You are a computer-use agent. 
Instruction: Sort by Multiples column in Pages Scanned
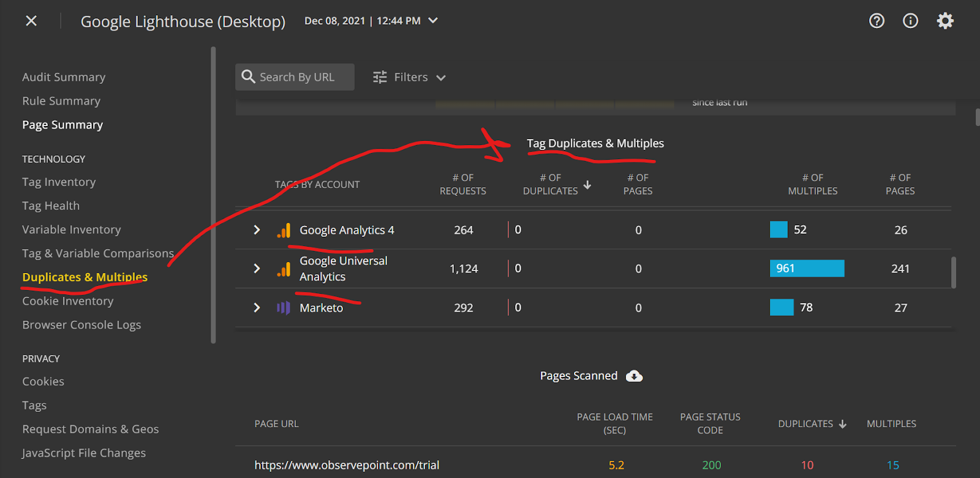click(x=891, y=424)
